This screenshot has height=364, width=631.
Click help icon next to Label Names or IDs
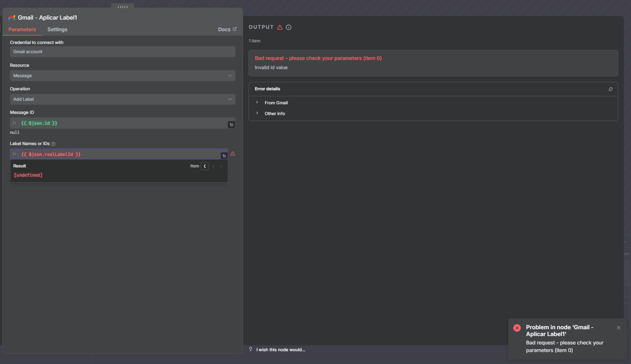[53, 144]
